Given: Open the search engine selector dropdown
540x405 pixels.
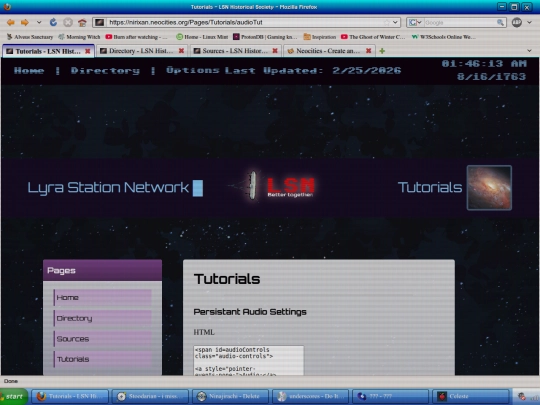Looking at the screenshot, I should point(415,22).
